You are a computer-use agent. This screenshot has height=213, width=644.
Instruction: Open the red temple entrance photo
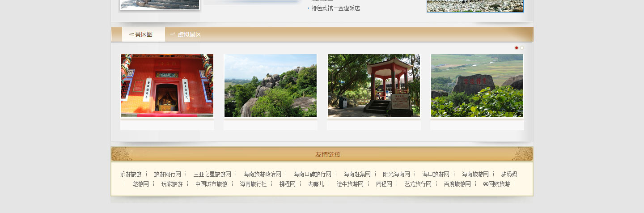tap(167, 86)
